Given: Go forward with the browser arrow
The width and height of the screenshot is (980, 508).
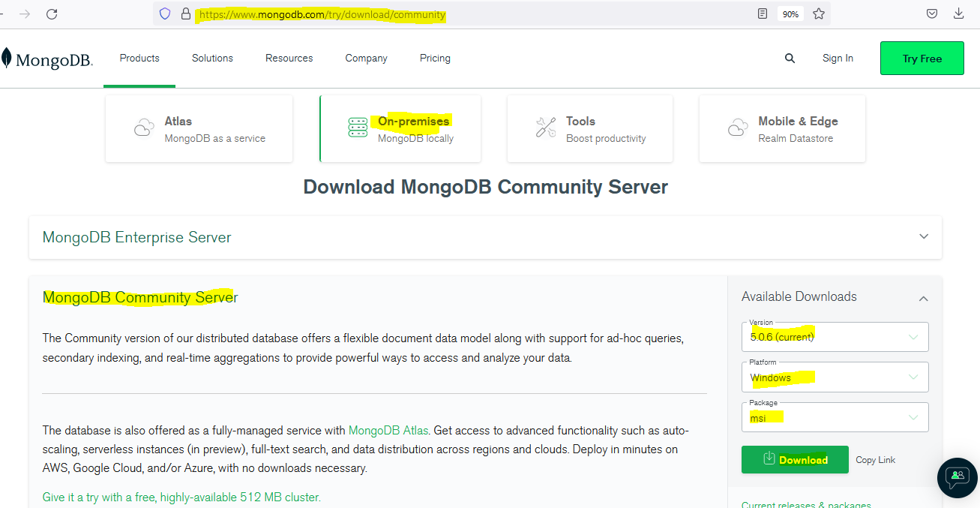Looking at the screenshot, I should (x=25, y=14).
